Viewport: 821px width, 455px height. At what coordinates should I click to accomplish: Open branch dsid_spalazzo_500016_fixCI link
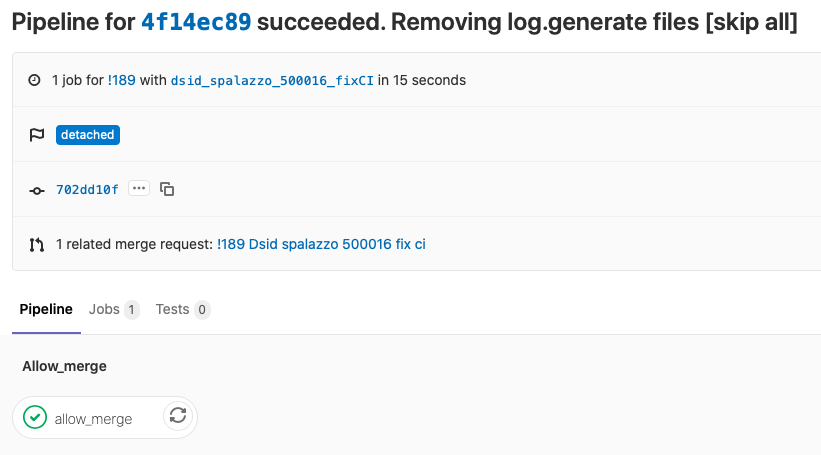point(272,81)
